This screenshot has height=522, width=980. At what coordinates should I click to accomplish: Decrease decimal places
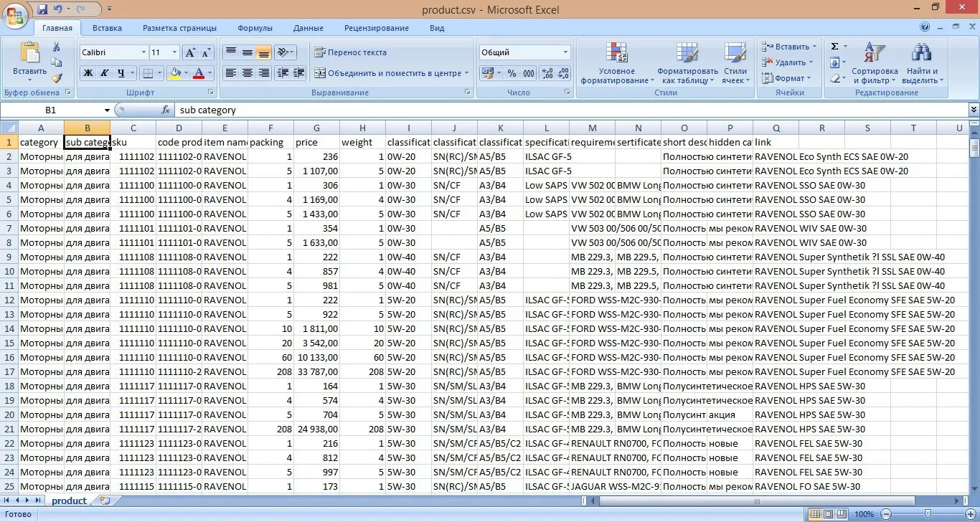[563, 73]
